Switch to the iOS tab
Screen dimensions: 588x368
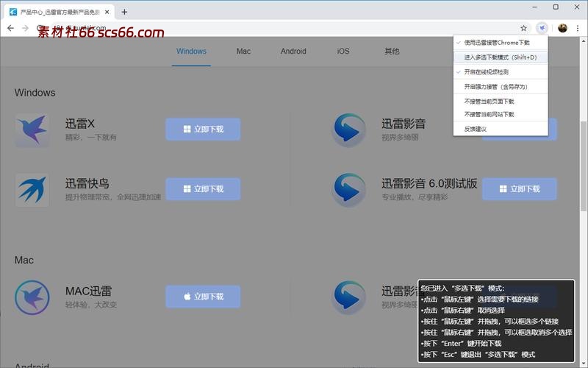point(343,51)
